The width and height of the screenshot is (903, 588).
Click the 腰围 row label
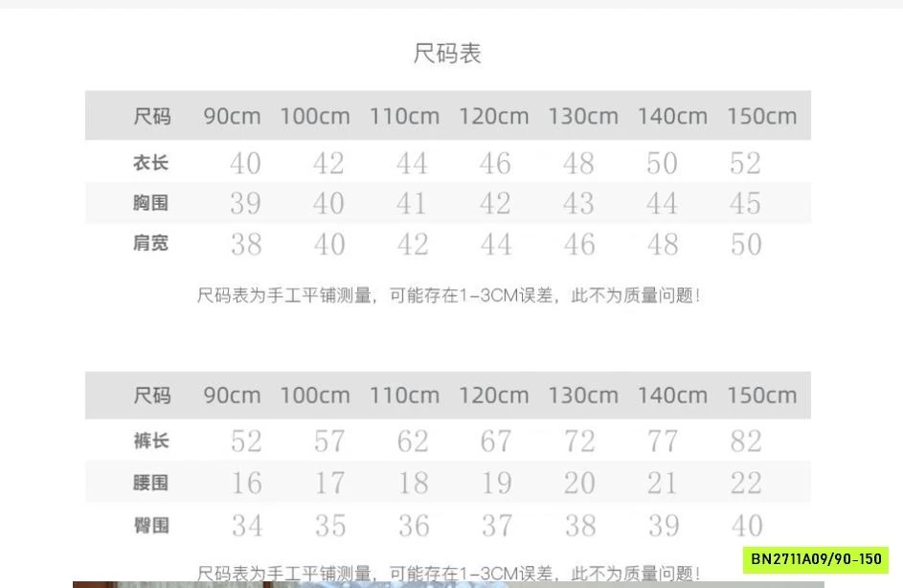(150, 483)
